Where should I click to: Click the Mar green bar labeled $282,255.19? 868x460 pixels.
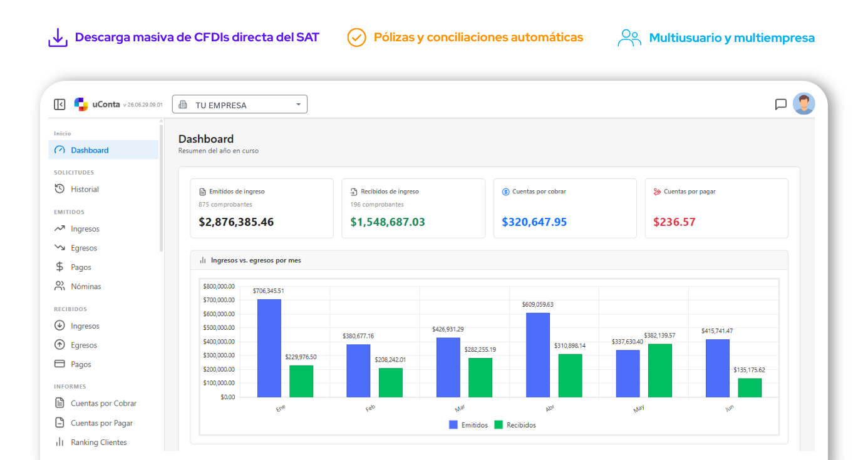click(x=480, y=377)
